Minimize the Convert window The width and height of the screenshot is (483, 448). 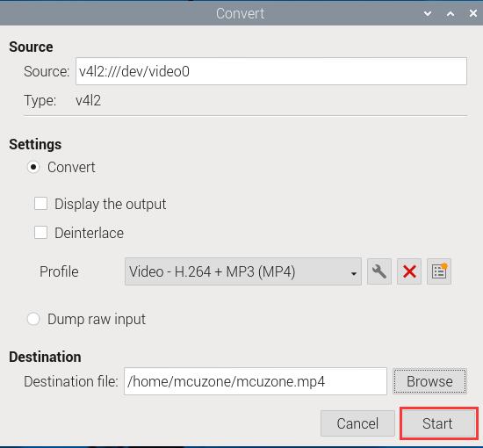tap(428, 13)
